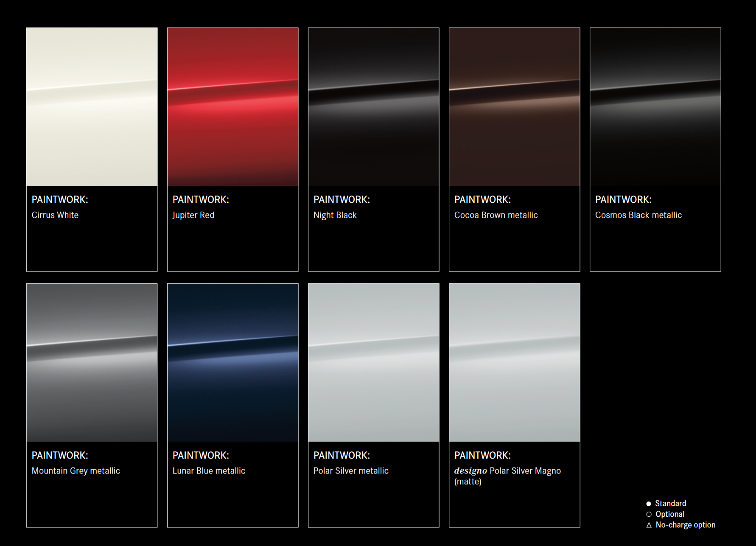The width and height of the screenshot is (756, 546).
Task: Choose the Cocoa Brown metallic swatch
Action: pos(514,107)
